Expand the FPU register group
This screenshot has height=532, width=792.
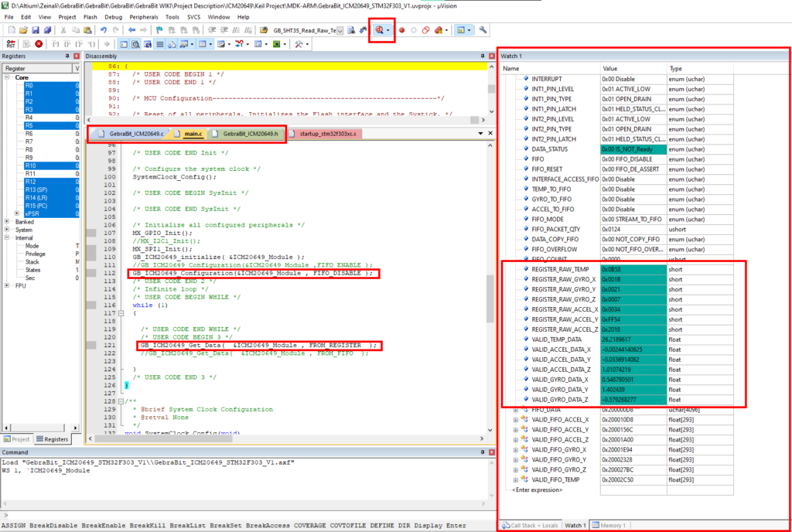click(6, 285)
